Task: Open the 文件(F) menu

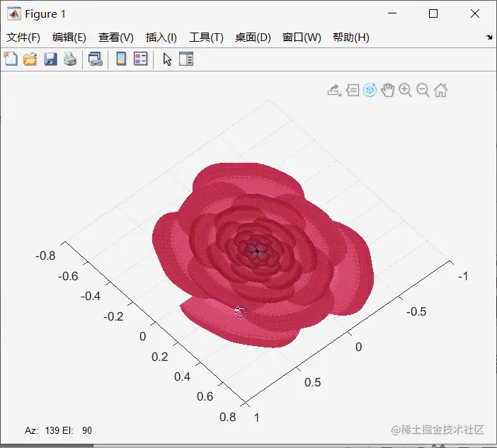Action: tap(23, 38)
